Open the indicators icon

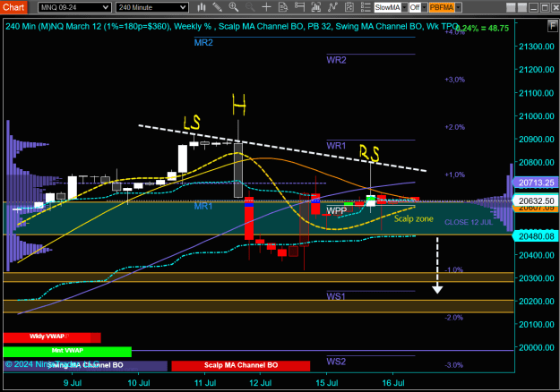coord(316,7)
